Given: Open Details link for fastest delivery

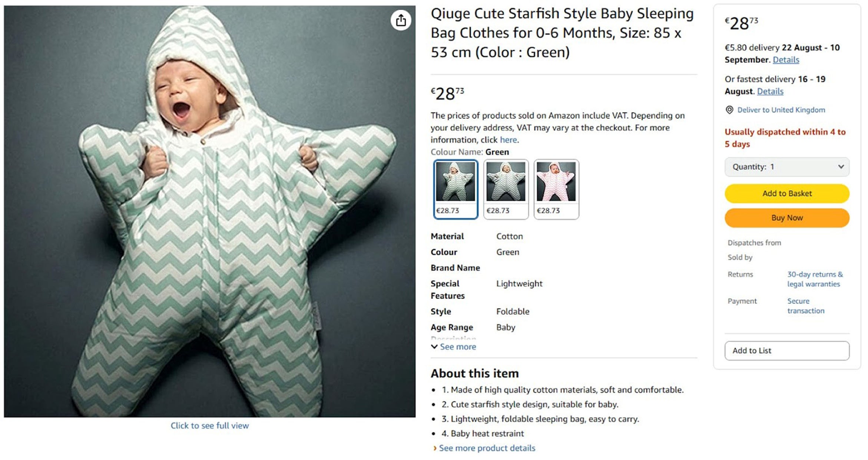Looking at the screenshot, I should (x=770, y=91).
